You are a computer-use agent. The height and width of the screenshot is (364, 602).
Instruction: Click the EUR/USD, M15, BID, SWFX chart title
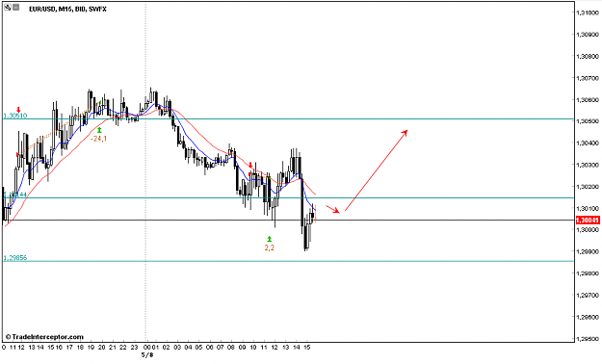pyautogui.click(x=67, y=9)
